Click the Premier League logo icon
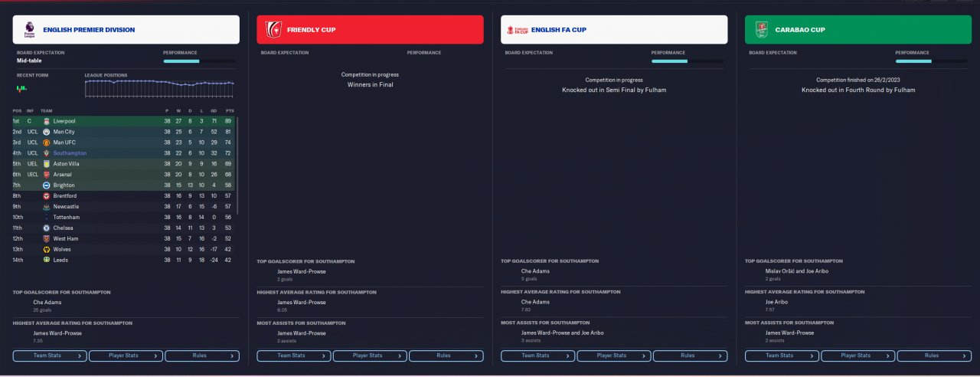The height and width of the screenshot is (377, 980). (x=29, y=30)
